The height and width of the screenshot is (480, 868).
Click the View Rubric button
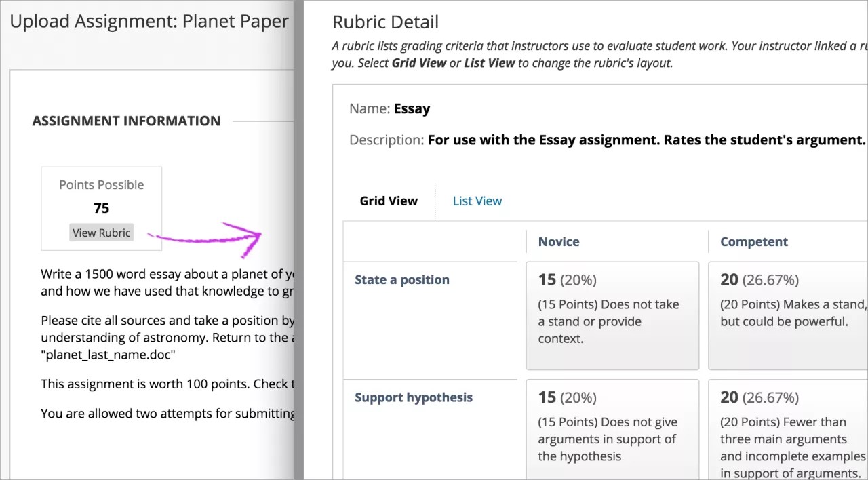101,232
